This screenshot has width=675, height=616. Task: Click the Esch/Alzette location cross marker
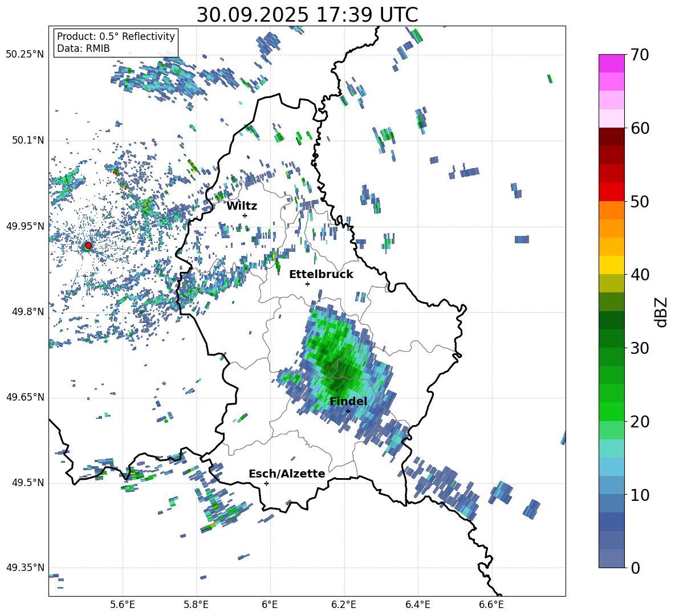coord(266,483)
